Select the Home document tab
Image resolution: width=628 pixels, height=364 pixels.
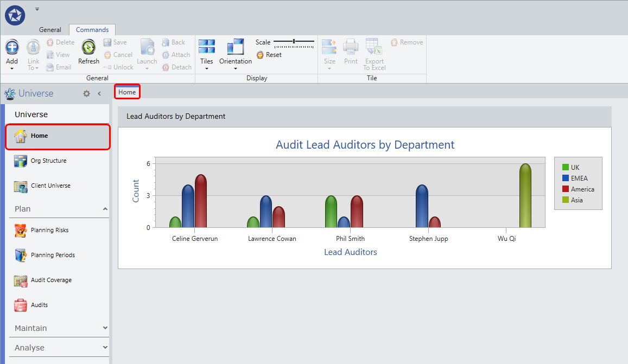coord(127,92)
